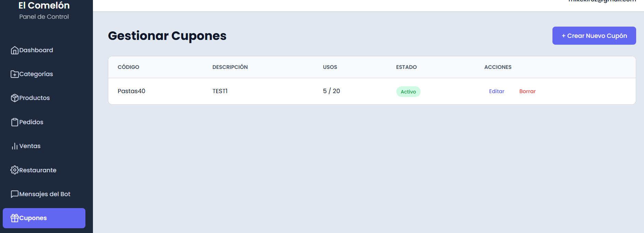
Task: Open the Pedidos page
Action: [31, 122]
